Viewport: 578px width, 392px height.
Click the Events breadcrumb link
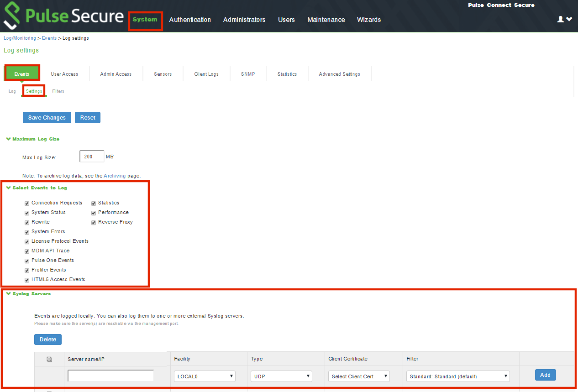point(49,38)
